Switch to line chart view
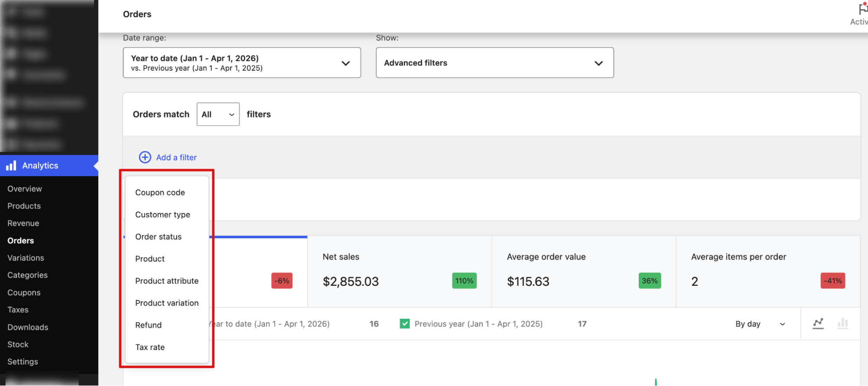868x386 pixels. click(x=818, y=324)
